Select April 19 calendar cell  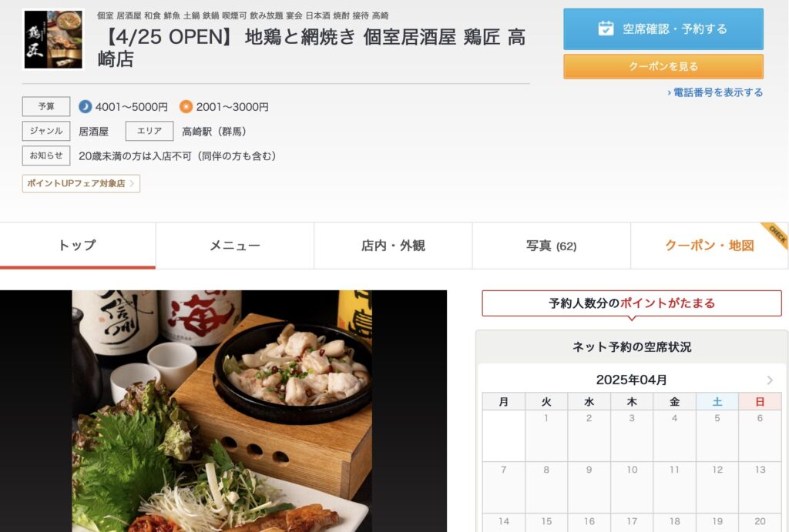tap(717, 523)
